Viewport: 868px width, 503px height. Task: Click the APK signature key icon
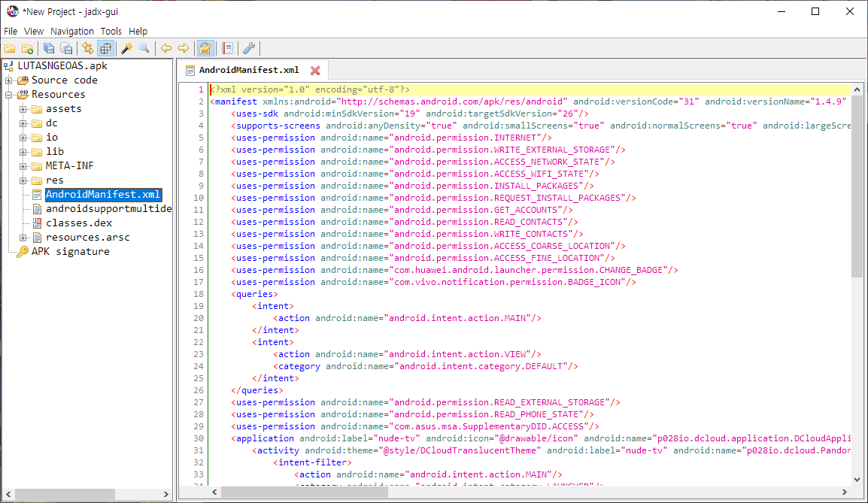point(23,253)
